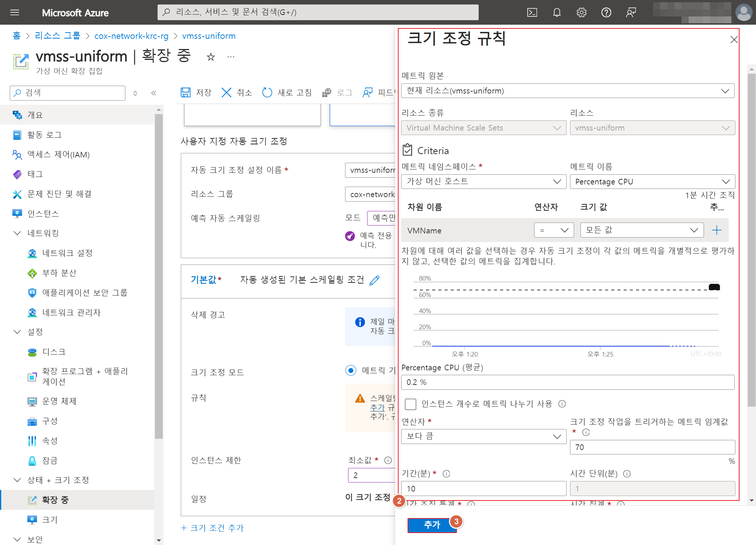This screenshot has height=545, width=756.
Task: Open Overview (개요) in the sidebar
Action: point(77,115)
